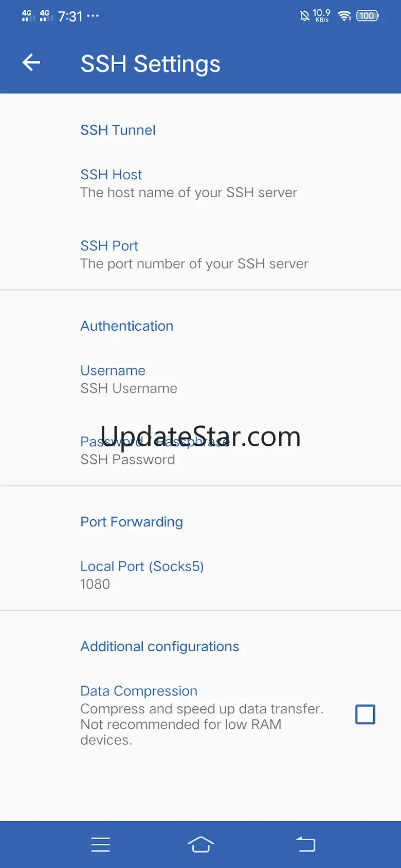
Task: Tap the Authentication section header
Action: (x=126, y=326)
